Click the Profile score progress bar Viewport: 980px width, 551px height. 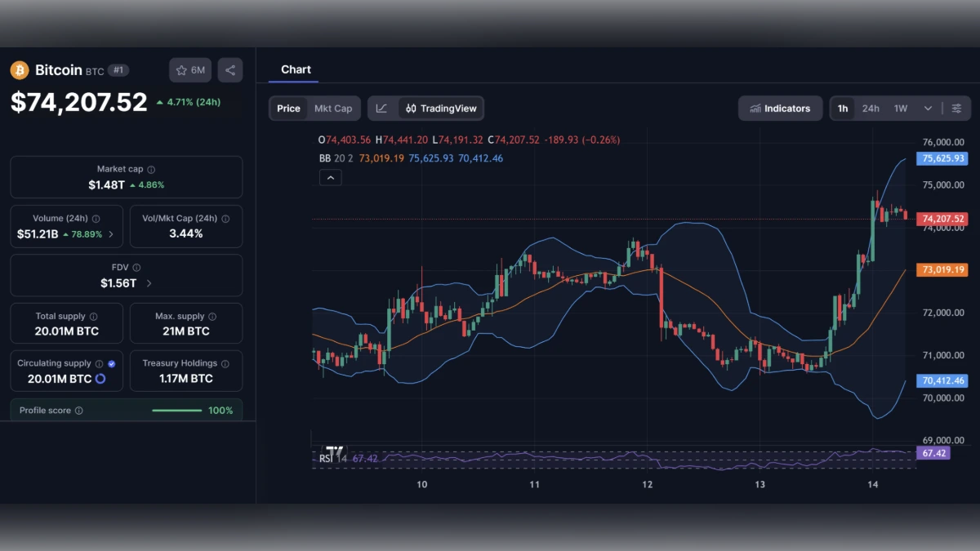click(x=176, y=411)
